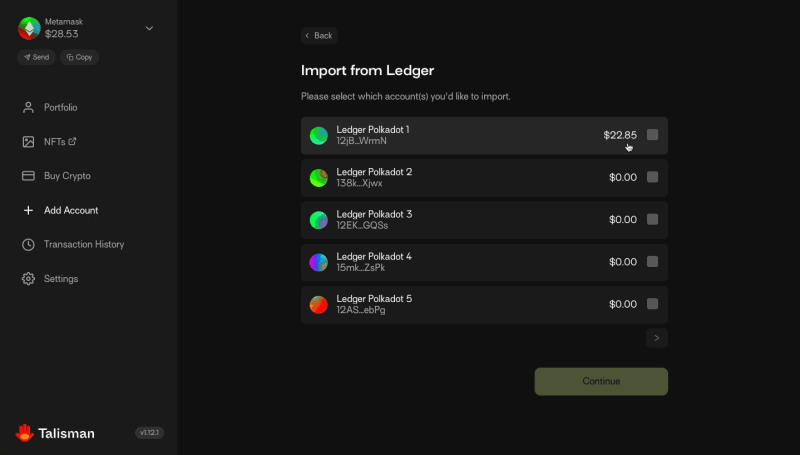Select the Ledger Polkadot 4 account row
800x455 pixels.
tap(484, 262)
